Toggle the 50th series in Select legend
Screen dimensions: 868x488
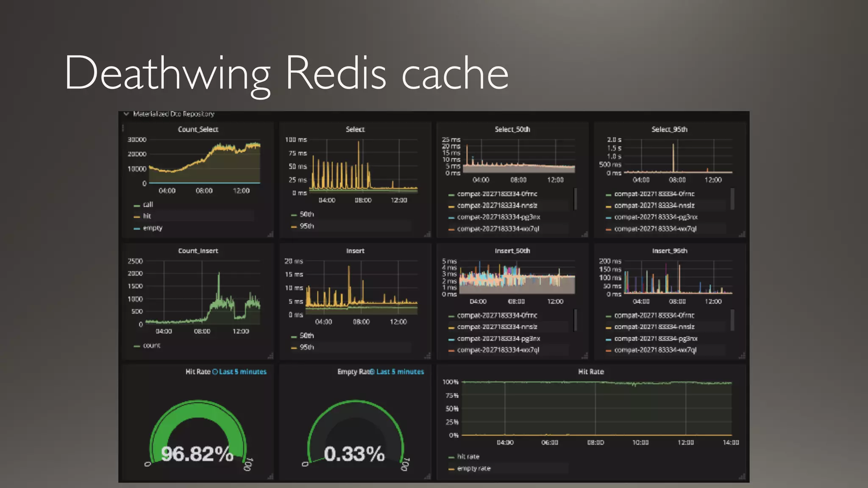307,214
